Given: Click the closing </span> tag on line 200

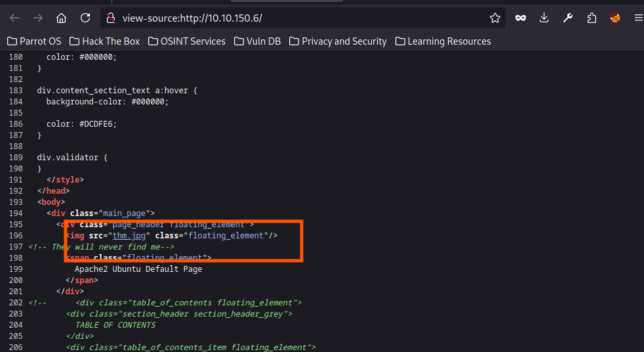Looking at the screenshot, I should 82,280.
